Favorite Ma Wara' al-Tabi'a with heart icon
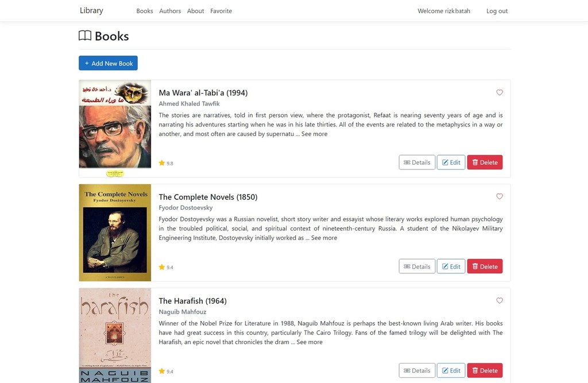 500,92
